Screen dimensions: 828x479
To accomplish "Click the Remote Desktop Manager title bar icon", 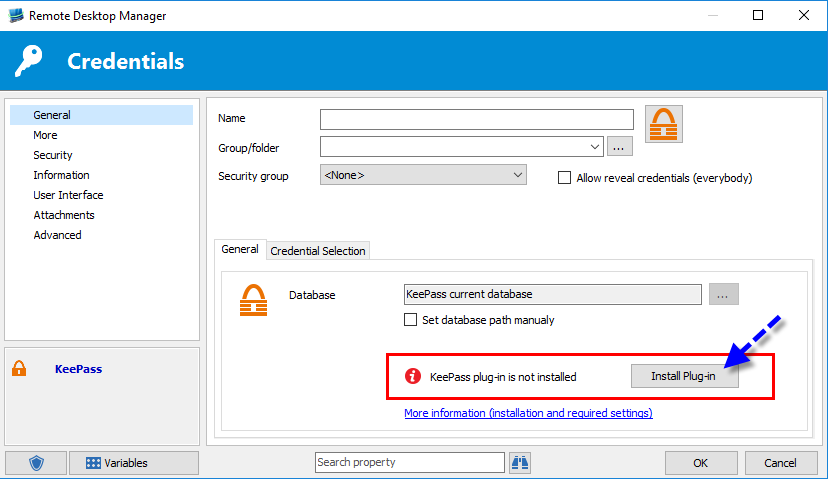I will pos(15,16).
